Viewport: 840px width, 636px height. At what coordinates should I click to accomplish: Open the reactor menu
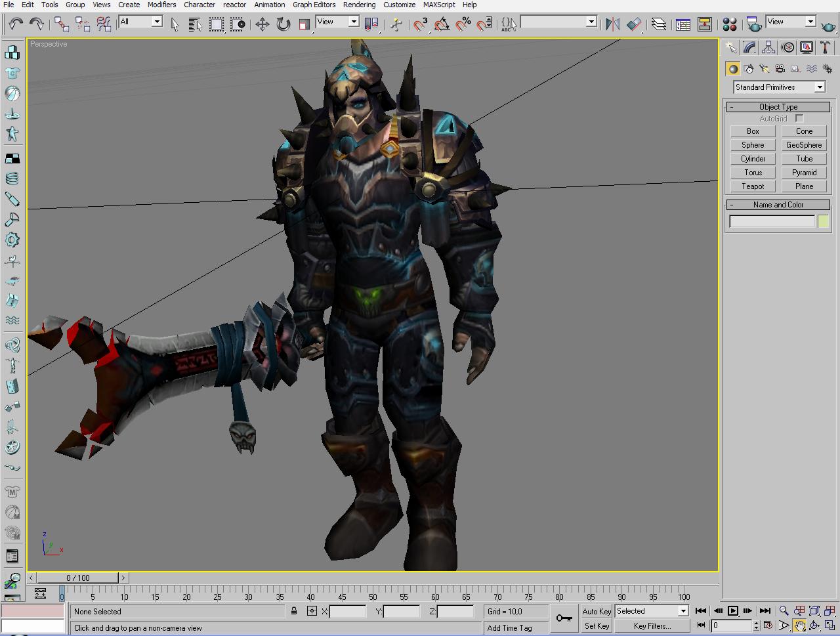pos(234,5)
